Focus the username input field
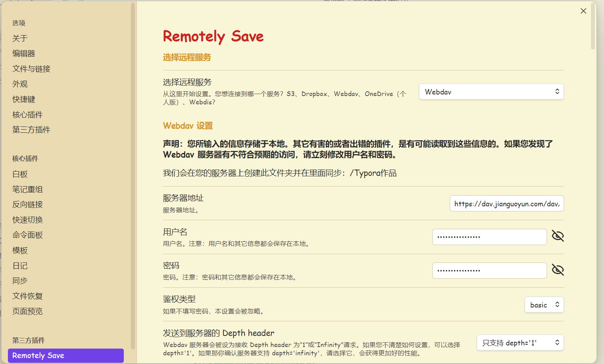Viewport: 604px width, 364px height. coord(489,237)
